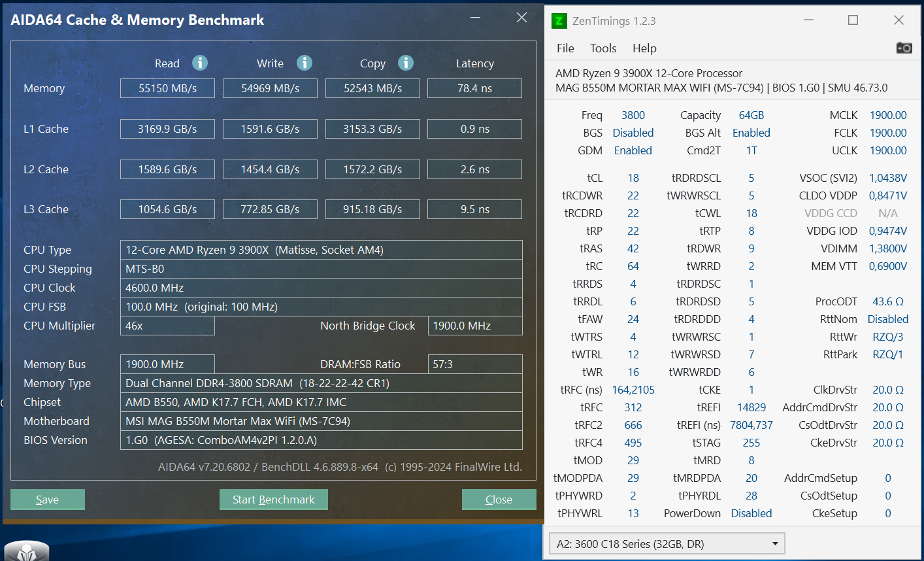Minimize the ZenTimings window
Viewport: 924px width, 561px height.
[810, 20]
